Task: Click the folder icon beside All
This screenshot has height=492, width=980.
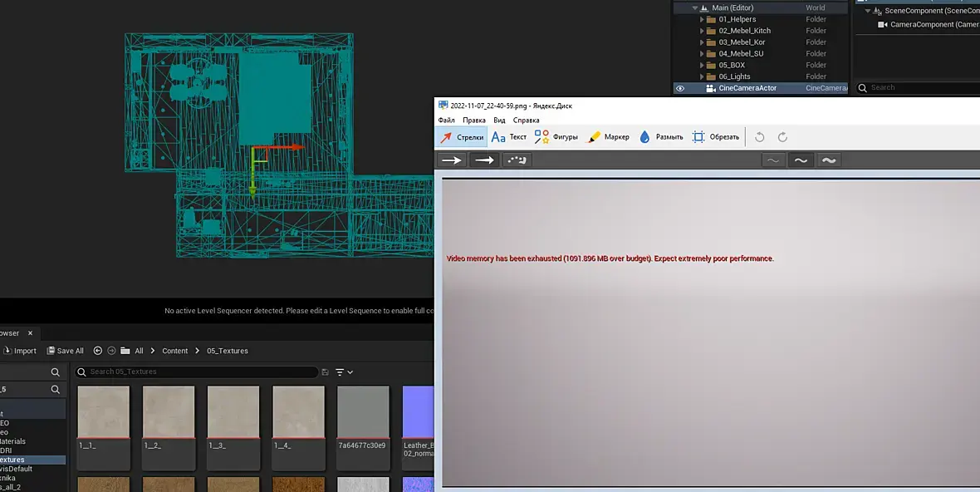Action: (x=125, y=351)
